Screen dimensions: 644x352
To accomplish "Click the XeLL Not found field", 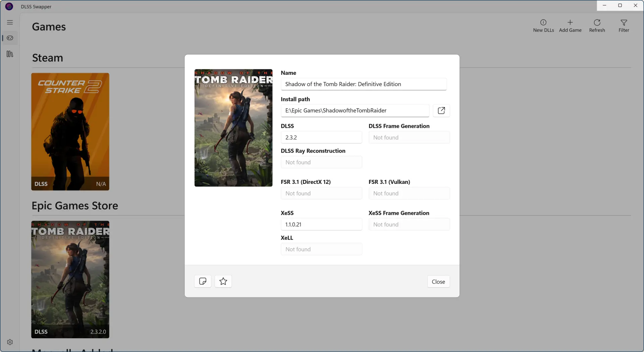I will tap(321, 249).
